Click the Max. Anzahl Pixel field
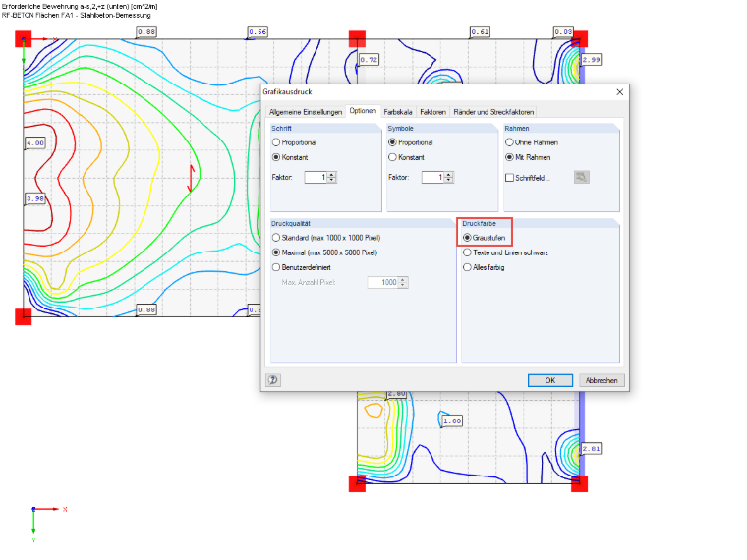The image size is (747, 560). pos(383,282)
